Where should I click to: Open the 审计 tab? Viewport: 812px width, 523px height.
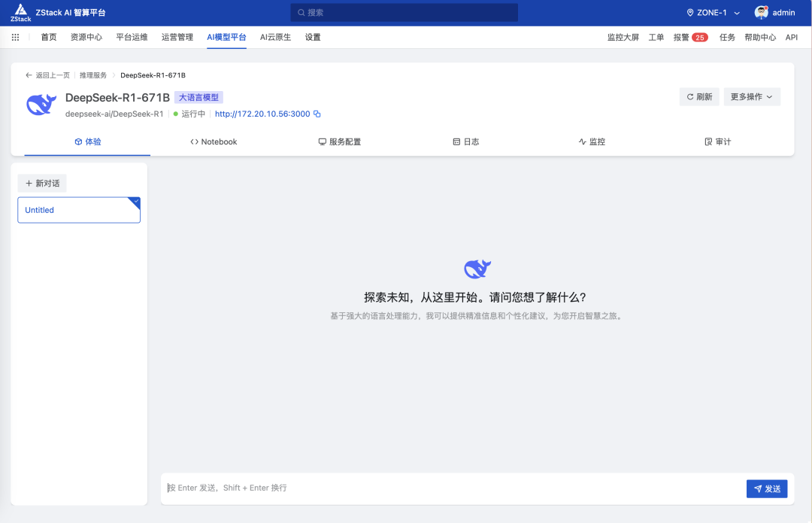717,141
